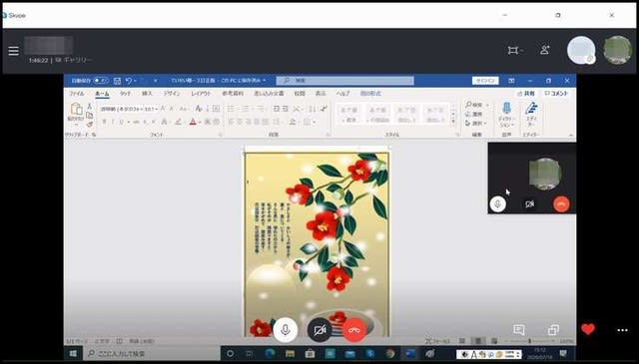The width and height of the screenshot is (639, 364).
Task: Toggle show paragraph marks in Word
Action: (323, 109)
